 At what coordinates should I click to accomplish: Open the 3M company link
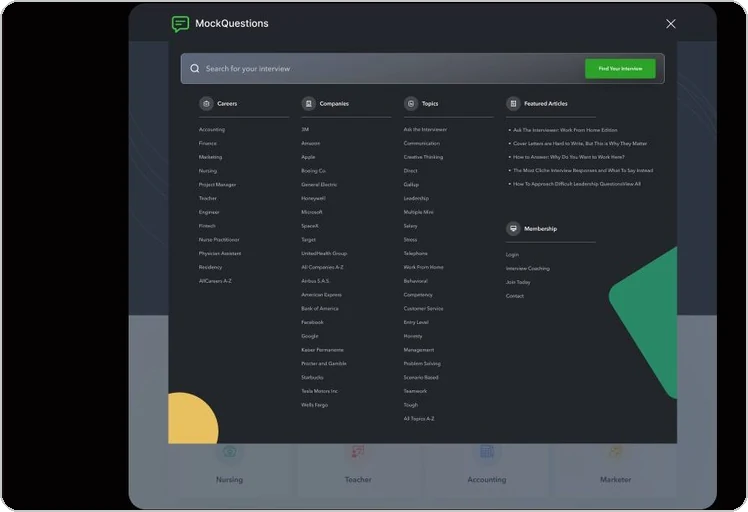pos(305,130)
